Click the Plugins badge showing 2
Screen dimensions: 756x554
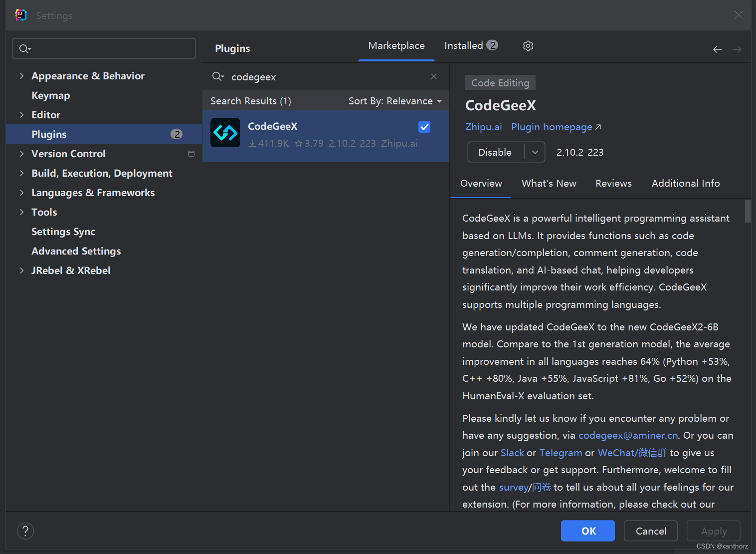click(177, 134)
